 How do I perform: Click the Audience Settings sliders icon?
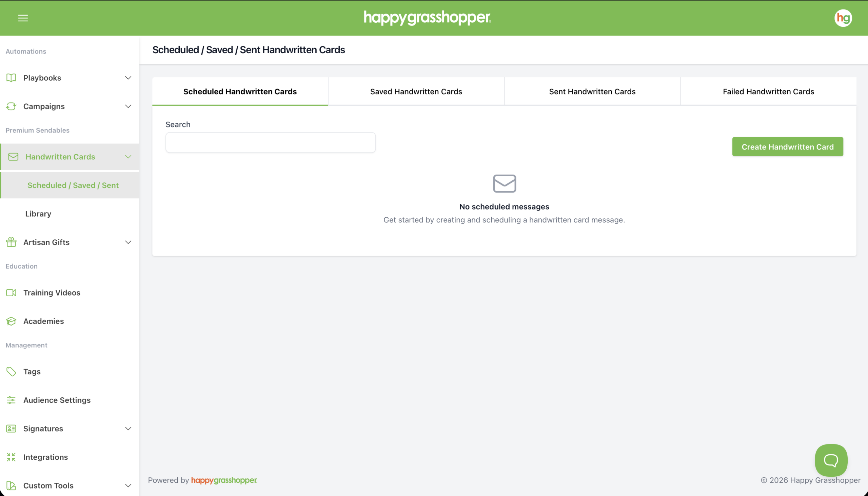pyautogui.click(x=11, y=400)
